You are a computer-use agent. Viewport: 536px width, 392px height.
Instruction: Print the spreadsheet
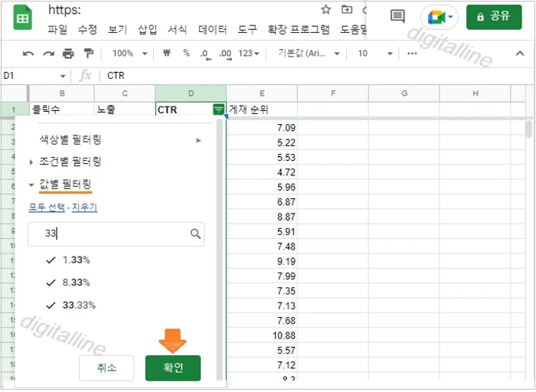coord(68,54)
